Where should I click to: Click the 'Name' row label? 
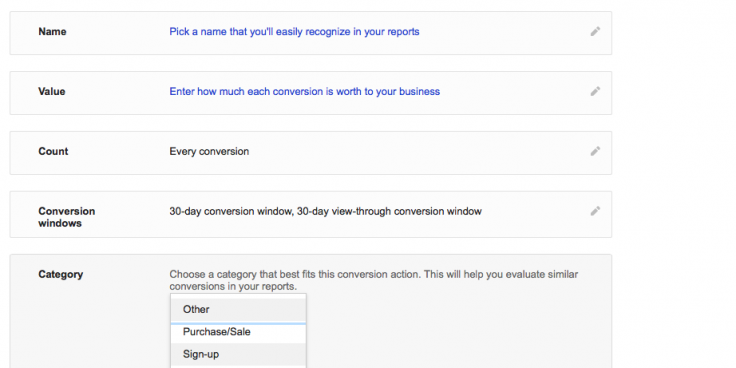point(52,32)
